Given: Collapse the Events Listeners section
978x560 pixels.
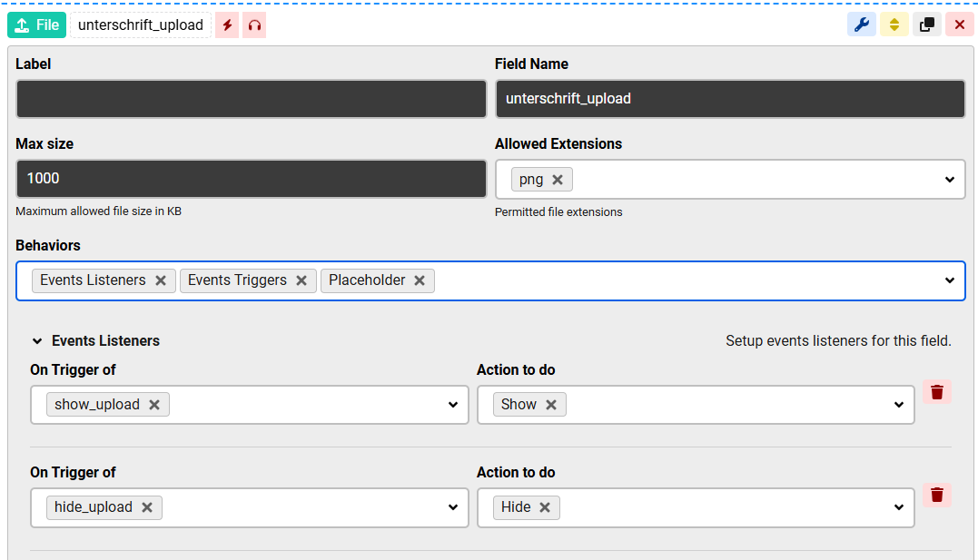Looking at the screenshot, I should pos(37,341).
